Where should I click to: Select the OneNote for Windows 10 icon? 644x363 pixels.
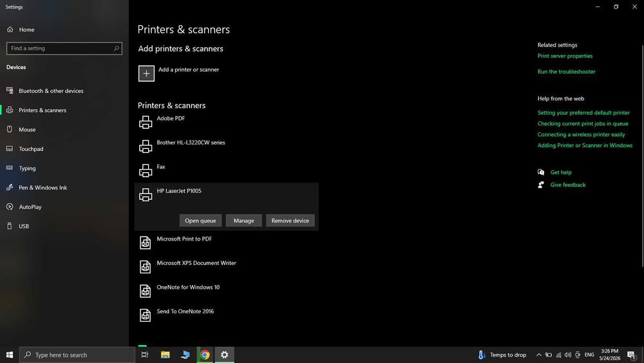(146, 291)
